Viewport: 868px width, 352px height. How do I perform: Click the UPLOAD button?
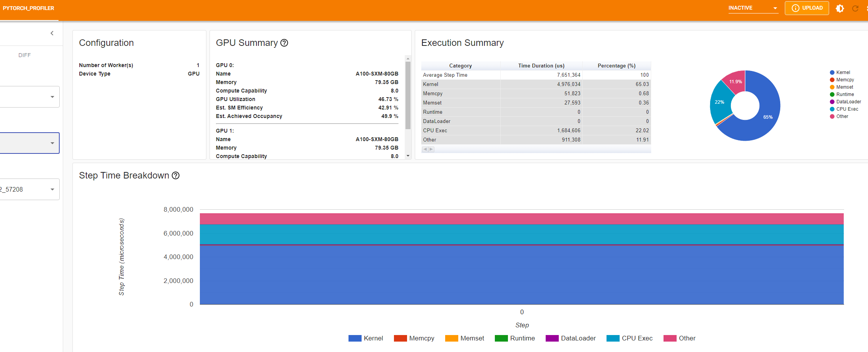click(x=807, y=8)
